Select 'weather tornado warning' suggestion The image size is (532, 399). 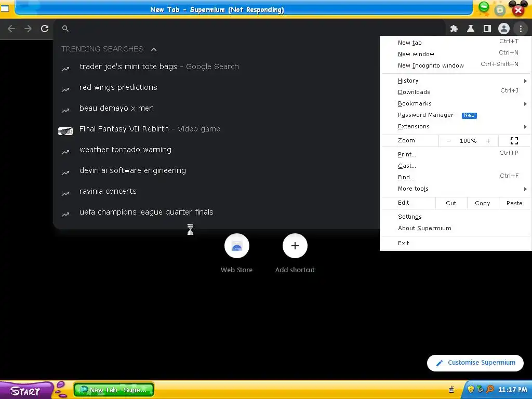click(x=217, y=150)
